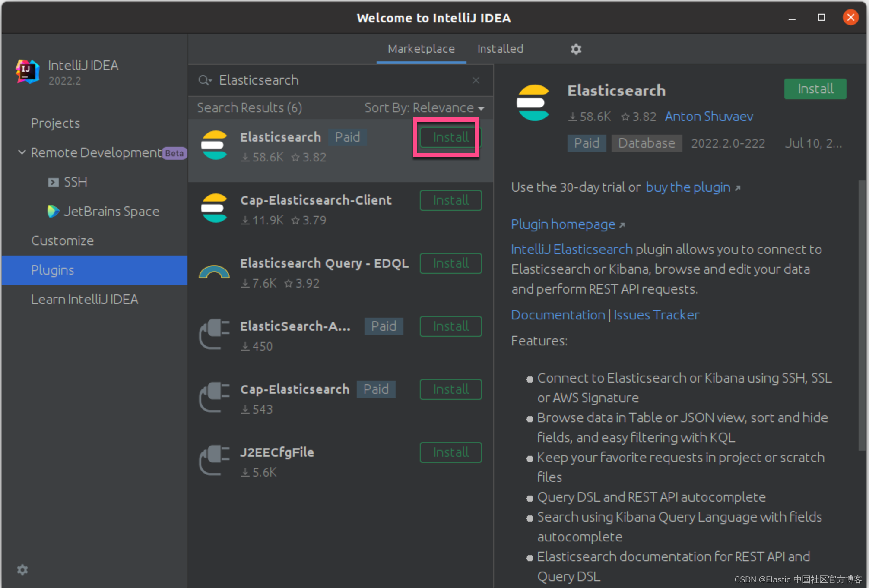The image size is (869, 588).
Task: Open the Anton Shuvaev vendor link
Action: [708, 117]
